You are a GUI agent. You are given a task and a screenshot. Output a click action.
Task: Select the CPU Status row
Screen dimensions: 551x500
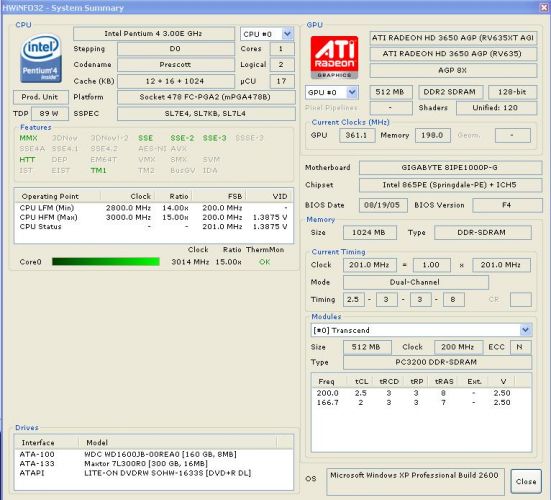click(154, 227)
